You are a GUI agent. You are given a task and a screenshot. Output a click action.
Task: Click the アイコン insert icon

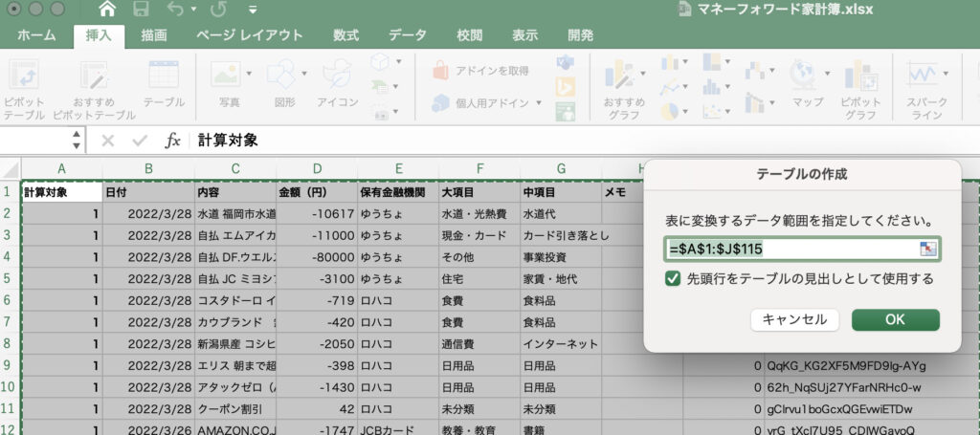pos(337,75)
